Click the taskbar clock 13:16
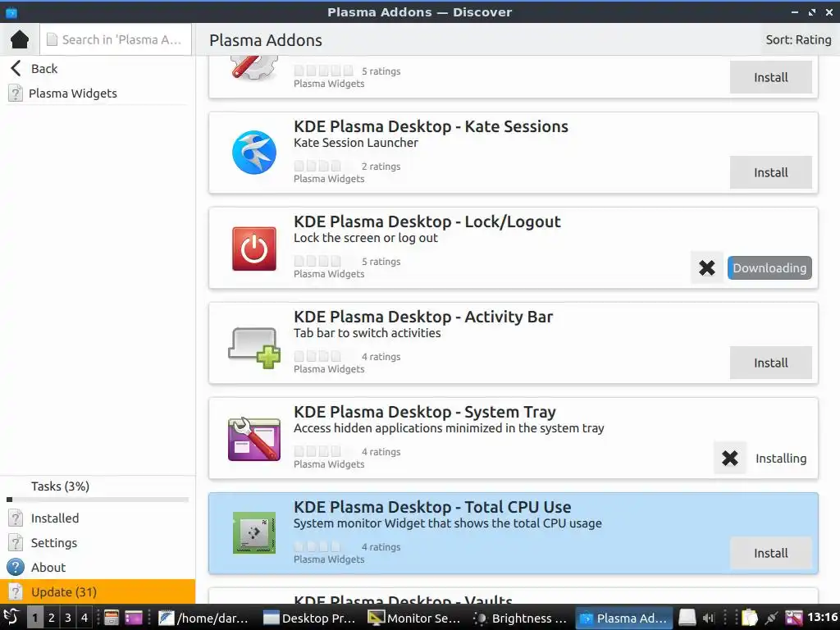This screenshot has width=840, height=630. point(822,617)
